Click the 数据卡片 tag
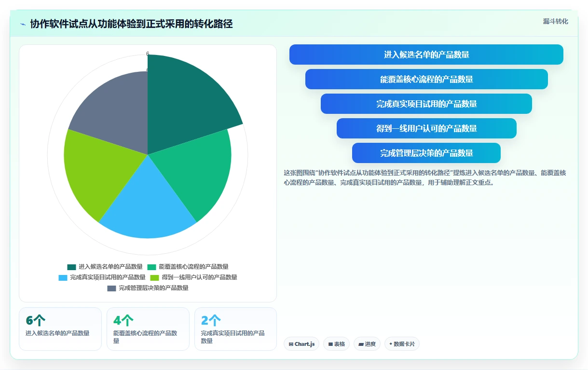The height and width of the screenshot is (370, 588). [402, 344]
